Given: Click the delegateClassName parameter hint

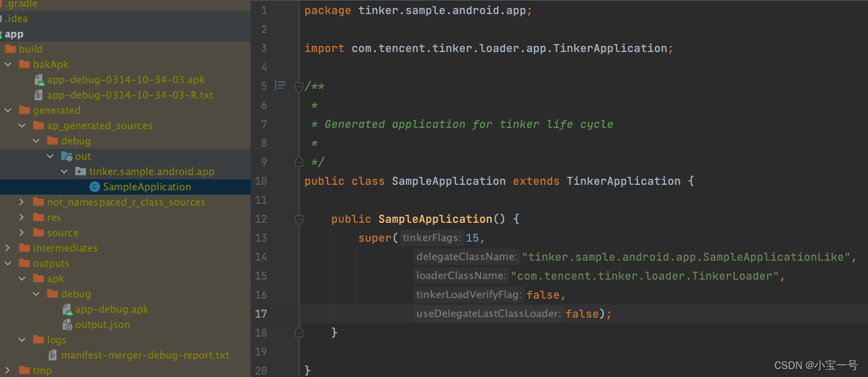Looking at the screenshot, I should [x=467, y=257].
